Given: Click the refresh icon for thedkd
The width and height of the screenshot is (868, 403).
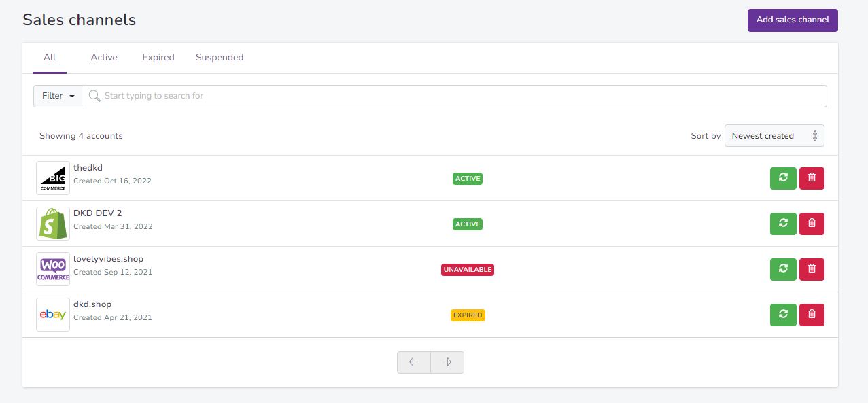Looking at the screenshot, I should [x=783, y=178].
